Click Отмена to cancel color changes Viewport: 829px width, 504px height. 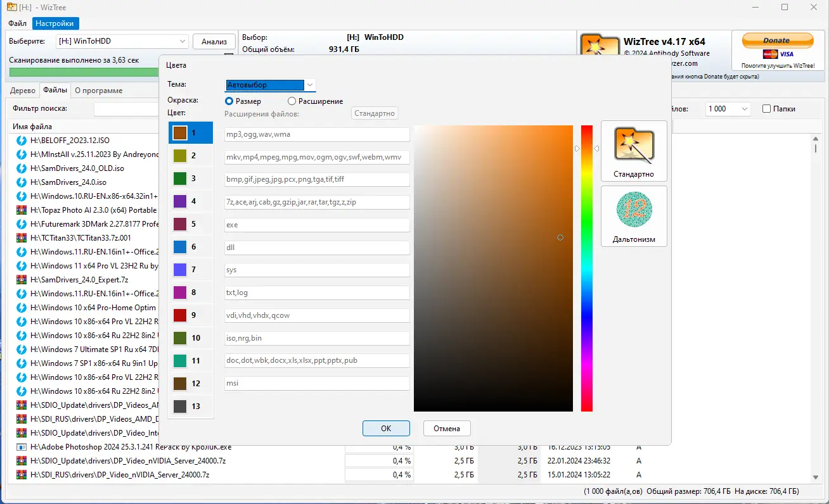coord(447,429)
